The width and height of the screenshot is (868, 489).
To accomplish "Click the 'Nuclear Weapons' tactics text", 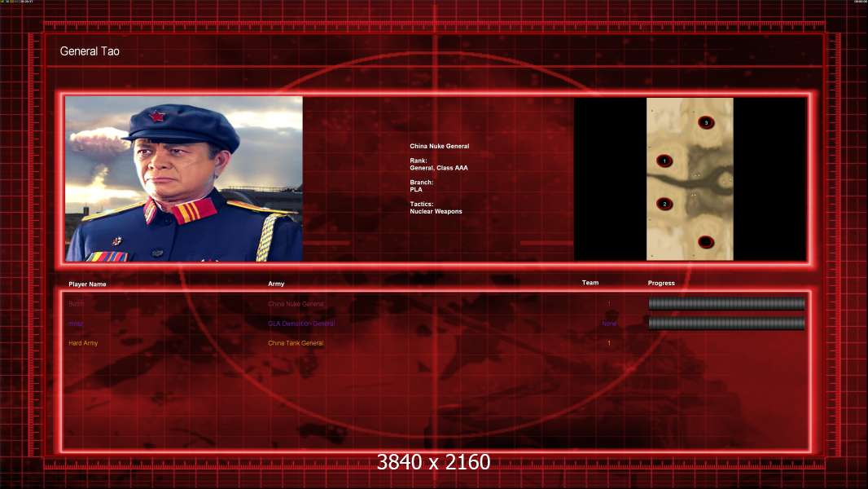I will [436, 211].
